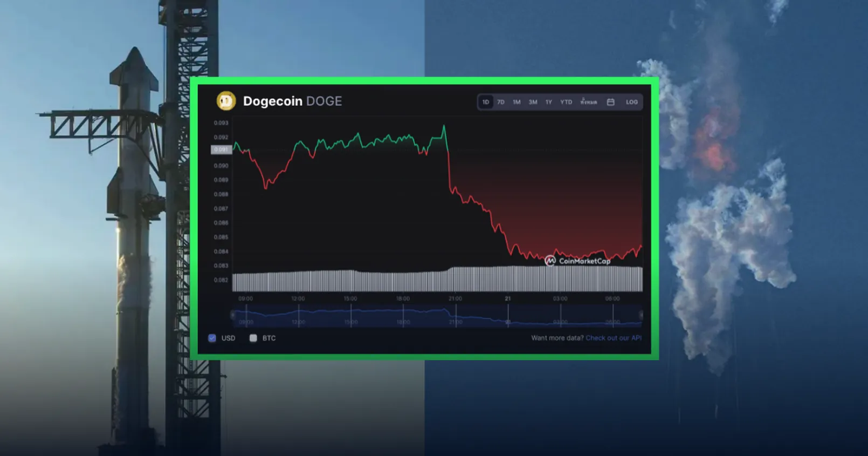The image size is (868, 456).
Task: Toggle the LOG scale button
Action: pos(632,102)
